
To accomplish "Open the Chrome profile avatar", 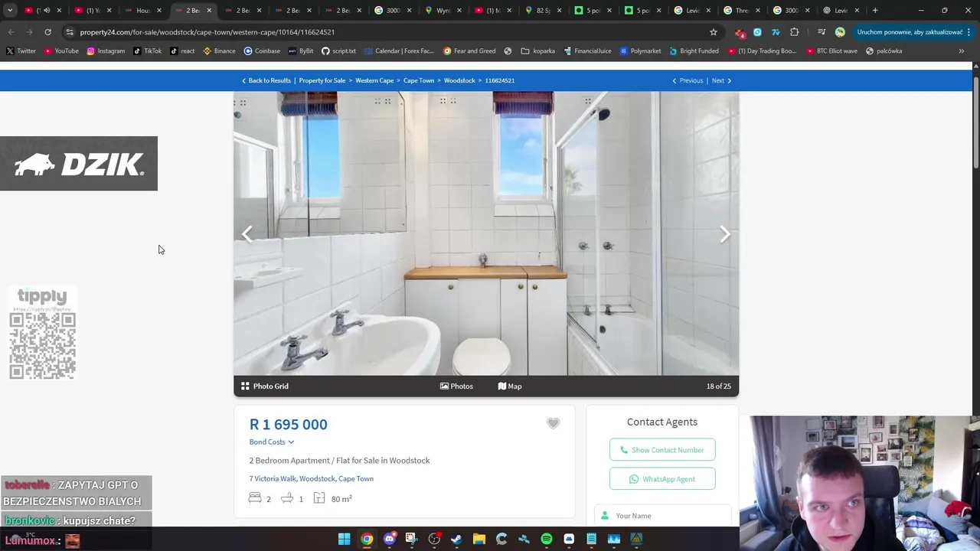I will click(x=840, y=32).
